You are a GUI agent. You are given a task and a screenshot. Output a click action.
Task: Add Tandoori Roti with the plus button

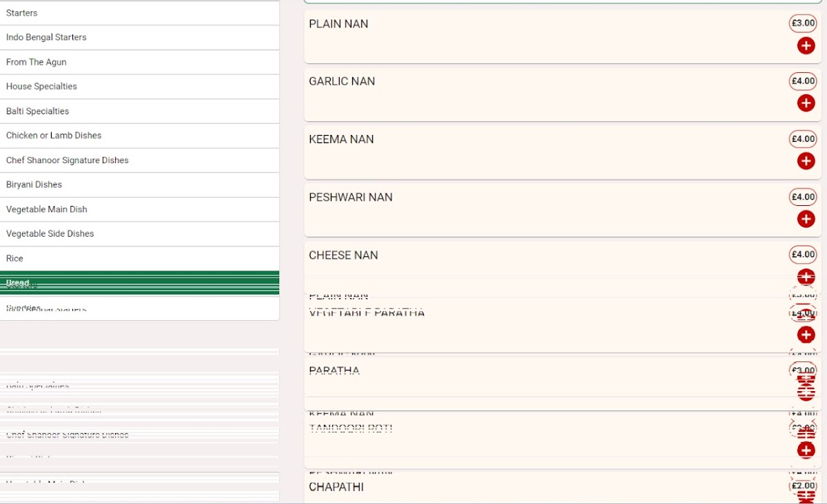[x=806, y=450]
